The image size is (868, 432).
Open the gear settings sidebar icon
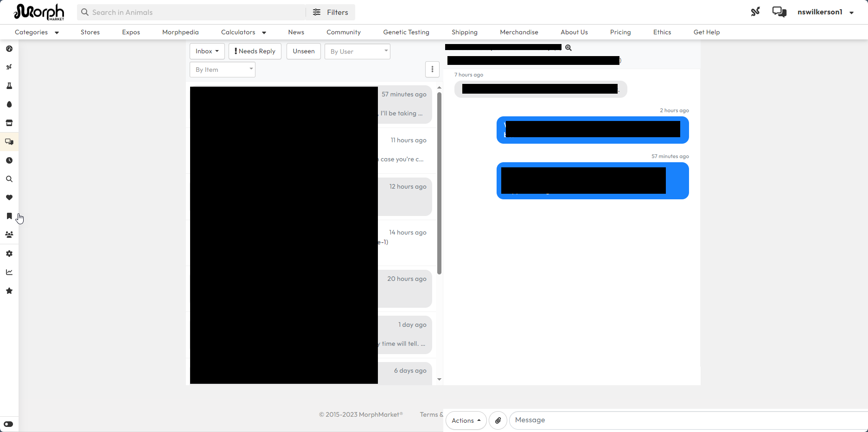pos(9,254)
